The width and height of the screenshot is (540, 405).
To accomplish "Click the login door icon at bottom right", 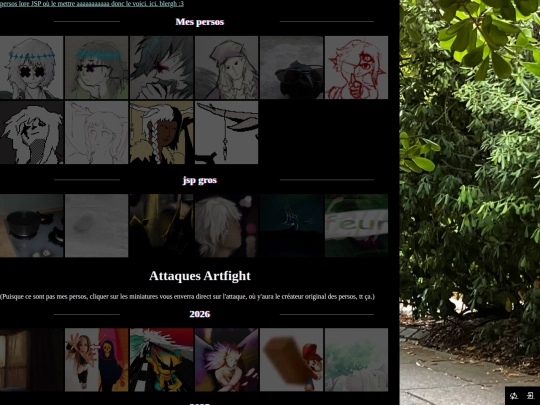I will click(530, 395).
